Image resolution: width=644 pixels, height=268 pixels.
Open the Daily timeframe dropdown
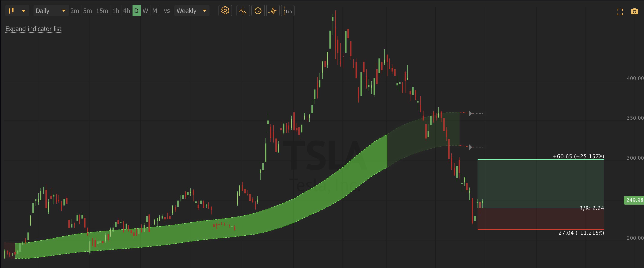click(51, 11)
